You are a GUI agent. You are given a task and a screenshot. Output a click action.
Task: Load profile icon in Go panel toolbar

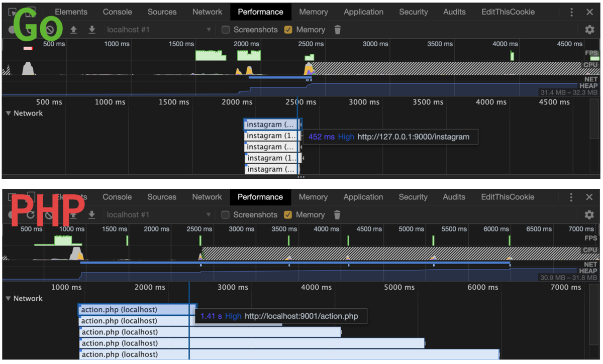pos(73,30)
